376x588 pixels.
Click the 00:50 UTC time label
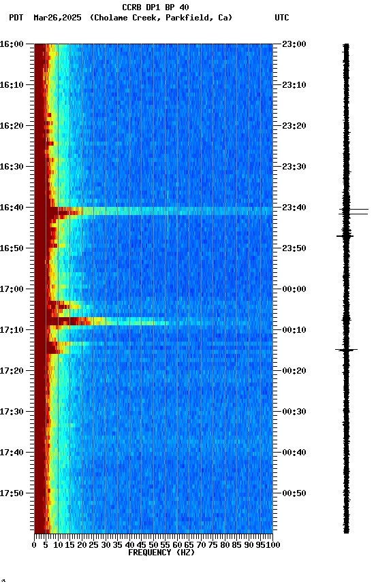tap(294, 494)
